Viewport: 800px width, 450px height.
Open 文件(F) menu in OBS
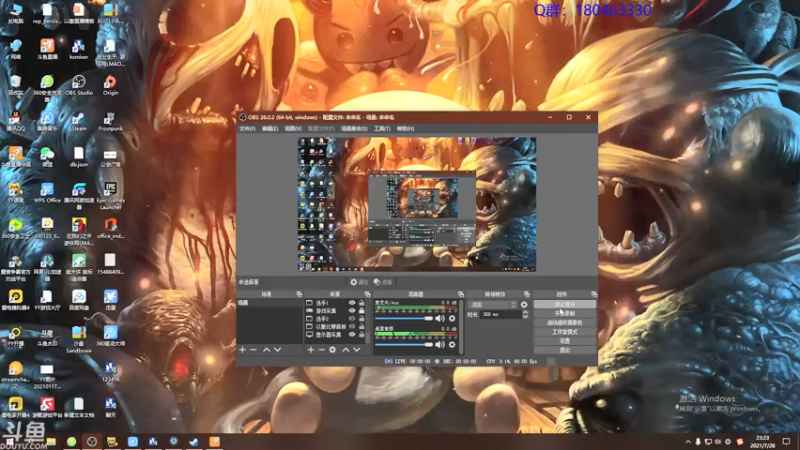point(247,129)
